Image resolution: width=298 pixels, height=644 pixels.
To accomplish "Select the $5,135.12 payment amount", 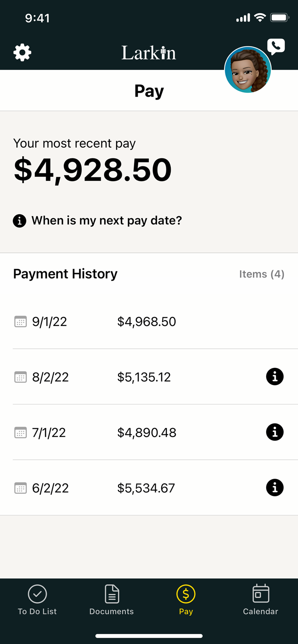I will coord(144,377).
